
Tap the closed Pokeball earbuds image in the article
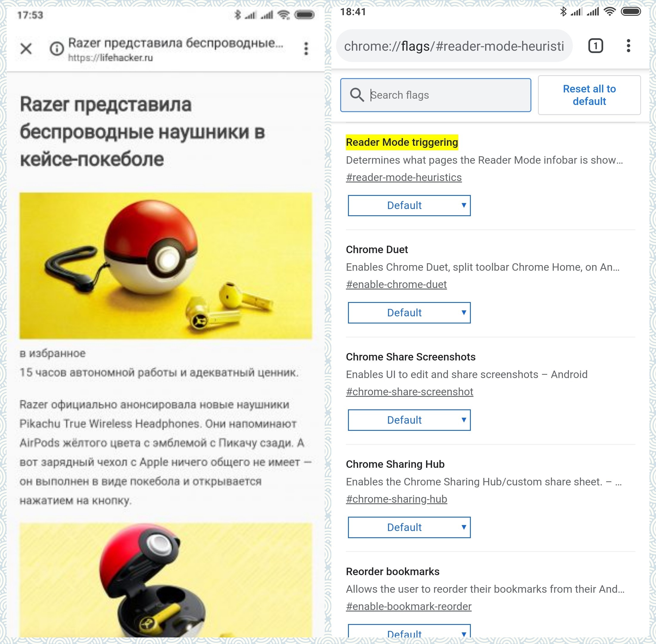[165, 266]
